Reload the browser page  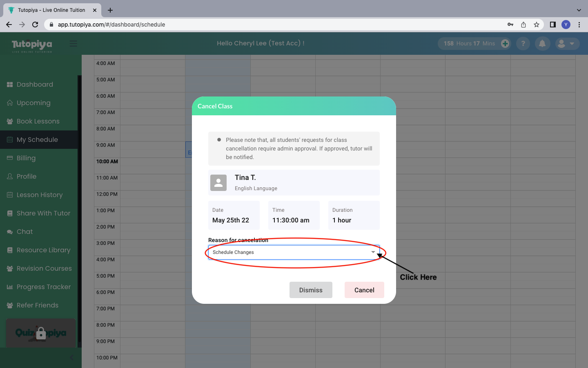coord(35,25)
